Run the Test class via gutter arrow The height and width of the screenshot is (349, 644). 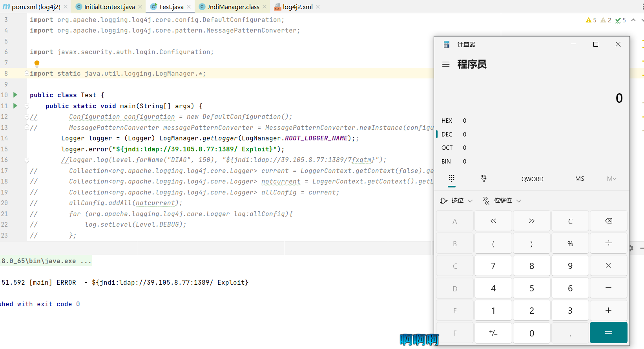(15, 95)
